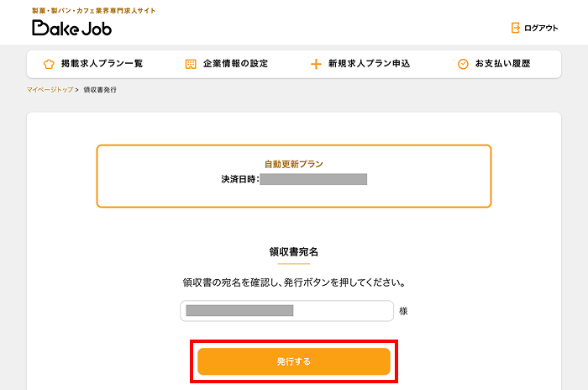Open the 企業情報の設定 menu item
The width and height of the screenshot is (588, 390).
click(x=235, y=64)
